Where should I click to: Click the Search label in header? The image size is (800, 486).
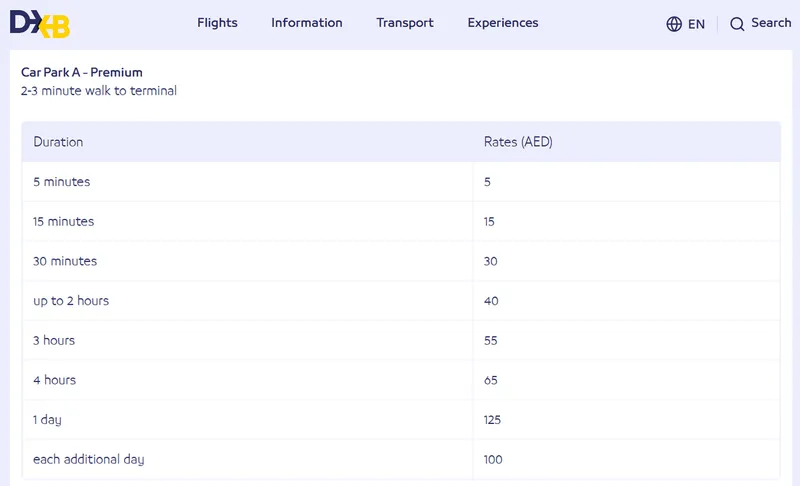(x=771, y=23)
